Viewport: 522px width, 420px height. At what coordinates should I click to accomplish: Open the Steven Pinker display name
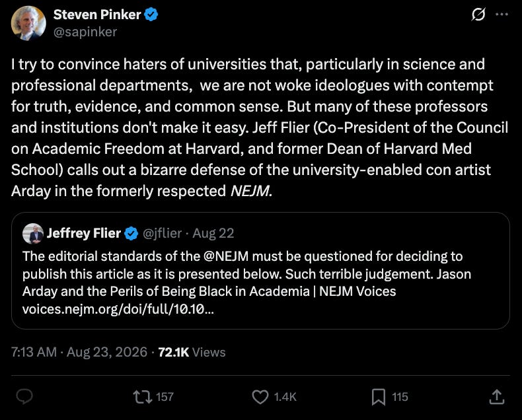pos(97,15)
